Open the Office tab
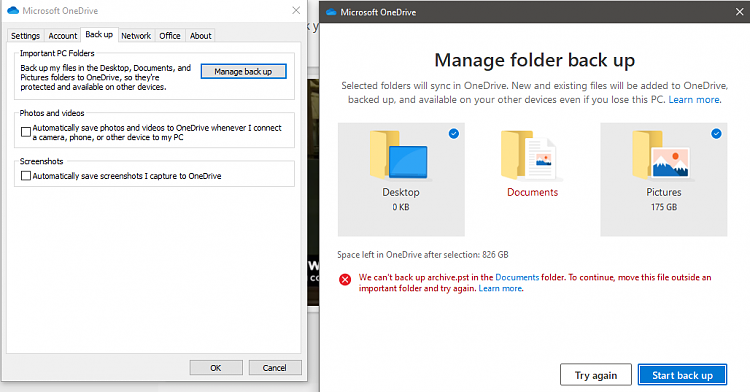This screenshot has height=392, width=750. click(x=170, y=36)
